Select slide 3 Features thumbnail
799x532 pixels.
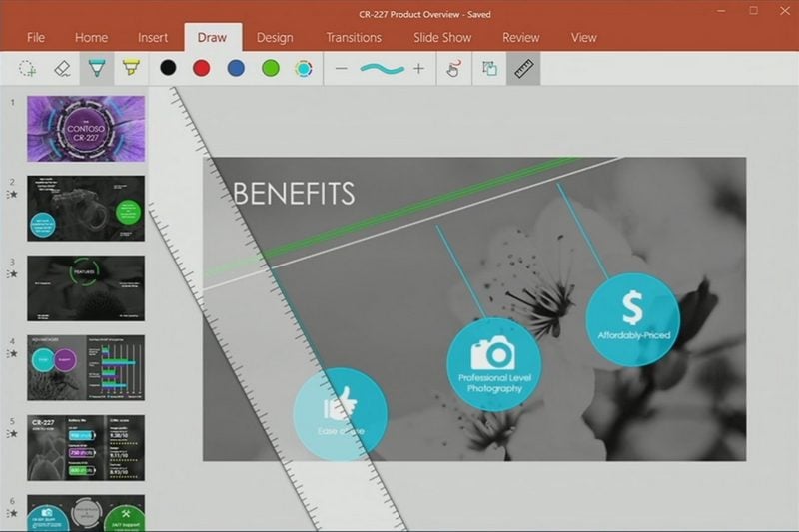(x=86, y=287)
